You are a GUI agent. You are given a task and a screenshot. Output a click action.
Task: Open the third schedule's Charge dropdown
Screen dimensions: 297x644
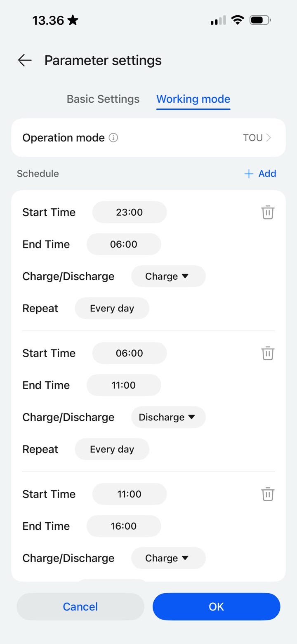(168, 558)
